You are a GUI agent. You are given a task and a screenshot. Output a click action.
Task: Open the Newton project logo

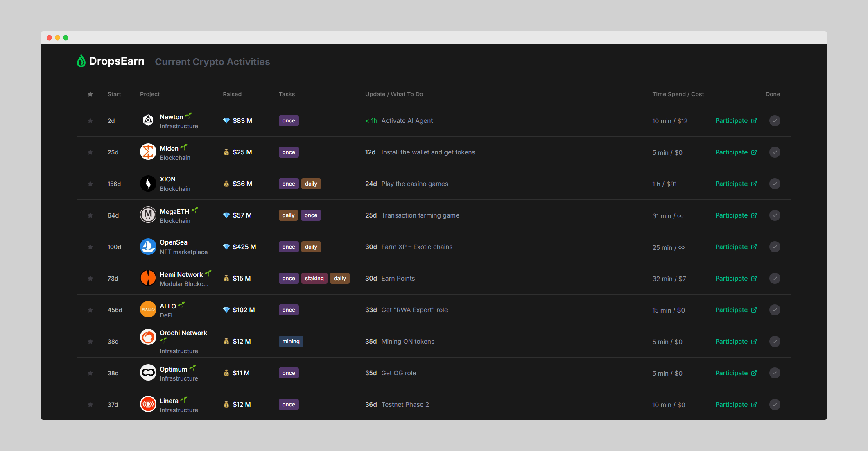click(x=148, y=120)
